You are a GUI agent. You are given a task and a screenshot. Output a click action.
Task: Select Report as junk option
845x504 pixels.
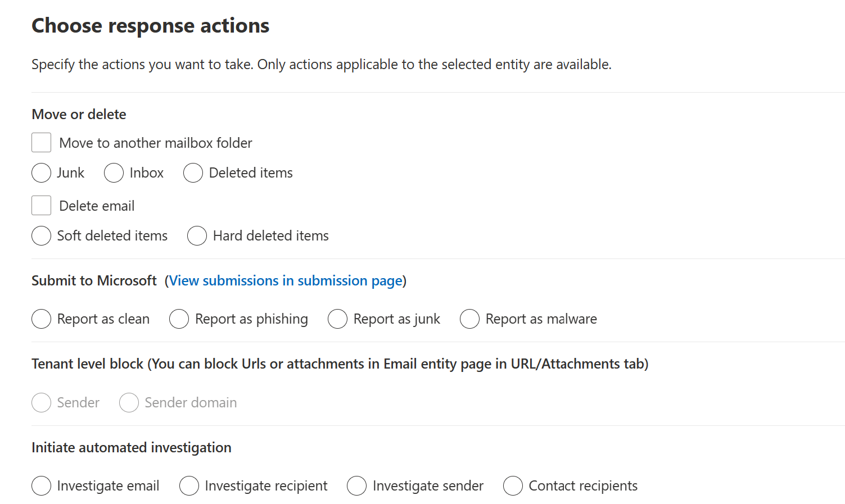[x=337, y=319]
